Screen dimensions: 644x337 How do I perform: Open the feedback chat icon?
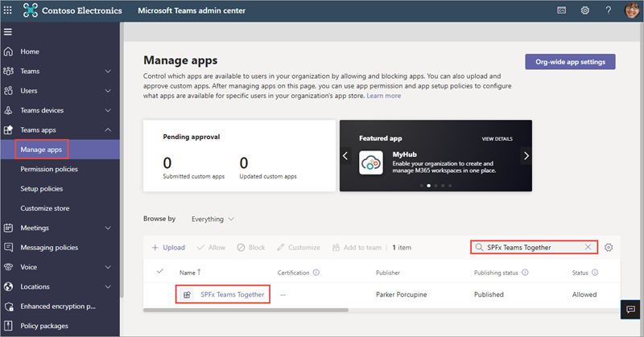[x=630, y=310]
